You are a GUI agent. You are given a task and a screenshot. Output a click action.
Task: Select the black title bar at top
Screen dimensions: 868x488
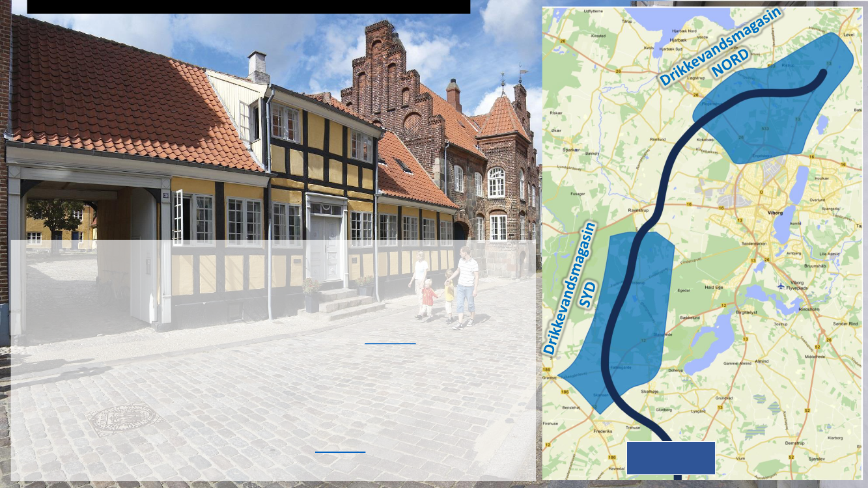pyautogui.click(x=248, y=7)
